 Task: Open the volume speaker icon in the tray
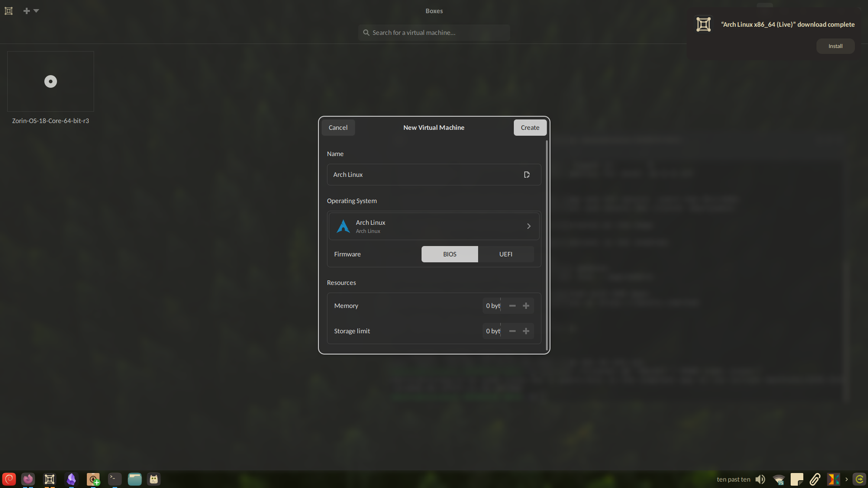(x=760, y=479)
